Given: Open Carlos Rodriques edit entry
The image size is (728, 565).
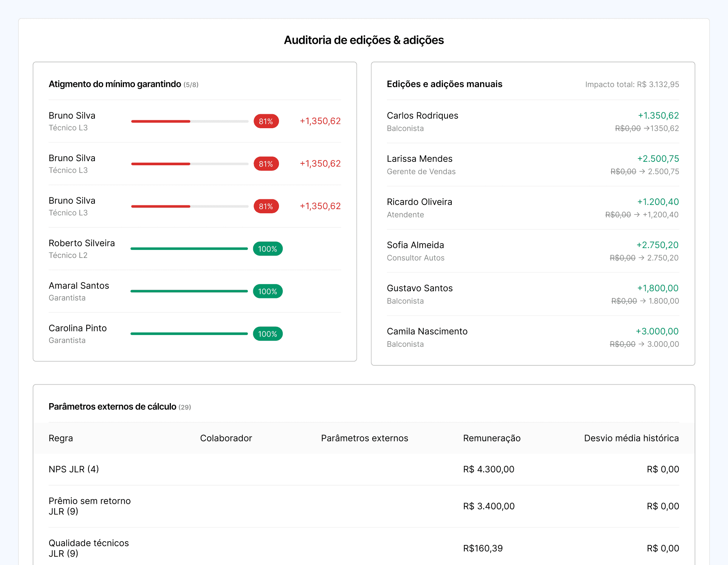Looking at the screenshot, I should [422, 116].
